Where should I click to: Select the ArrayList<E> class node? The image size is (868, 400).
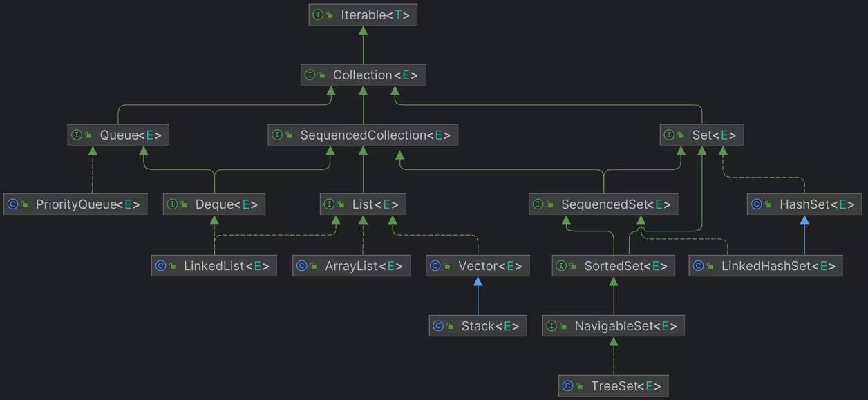351,266
